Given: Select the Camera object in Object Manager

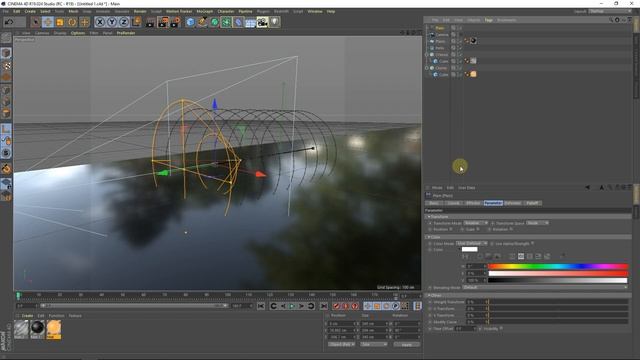Looking at the screenshot, I should (442, 35).
